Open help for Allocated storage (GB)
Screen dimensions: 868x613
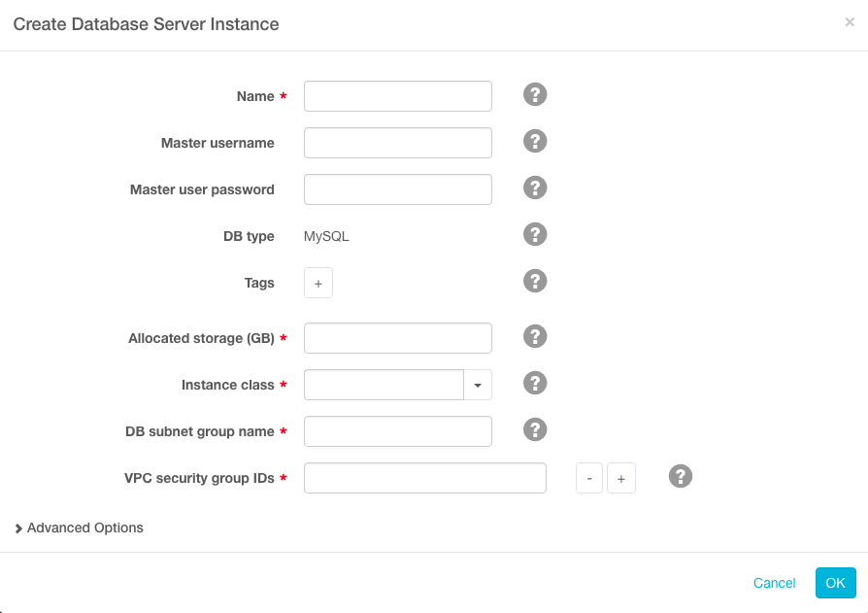535,337
